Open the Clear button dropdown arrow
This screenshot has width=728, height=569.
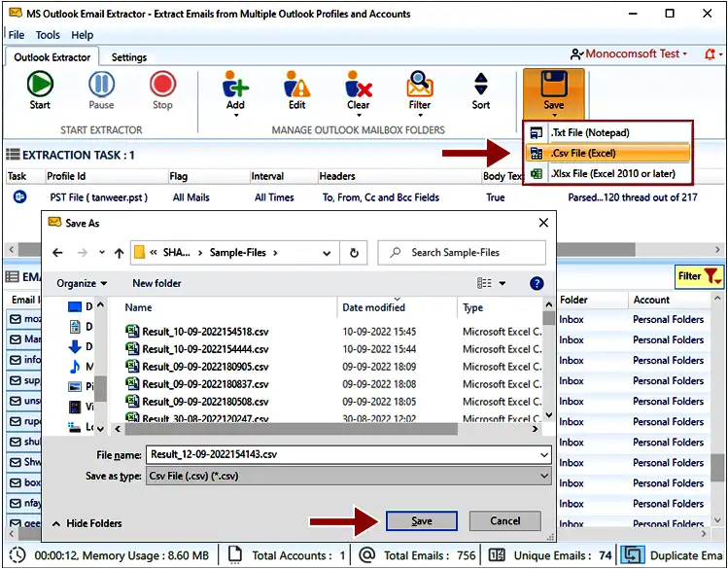point(359,115)
